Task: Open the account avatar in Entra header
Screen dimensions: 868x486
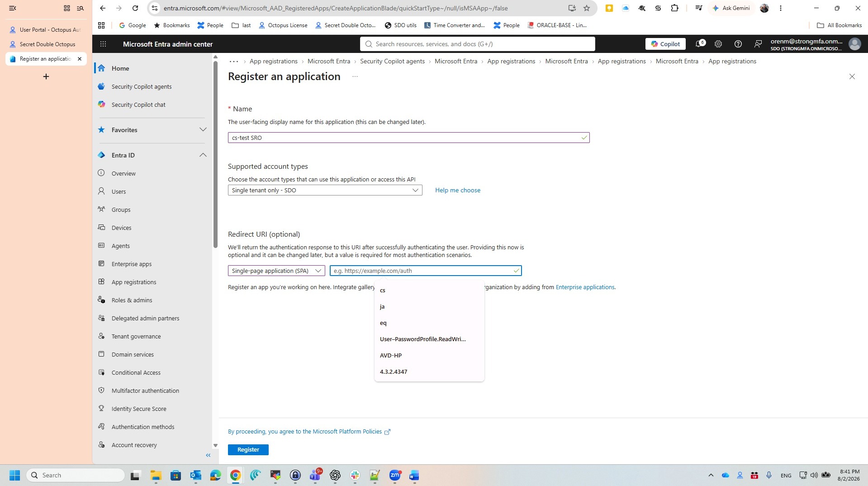Action: tap(854, 44)
